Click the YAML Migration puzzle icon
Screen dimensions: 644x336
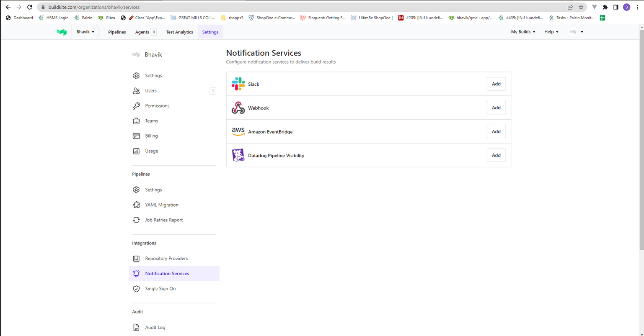tap(136, 205)
